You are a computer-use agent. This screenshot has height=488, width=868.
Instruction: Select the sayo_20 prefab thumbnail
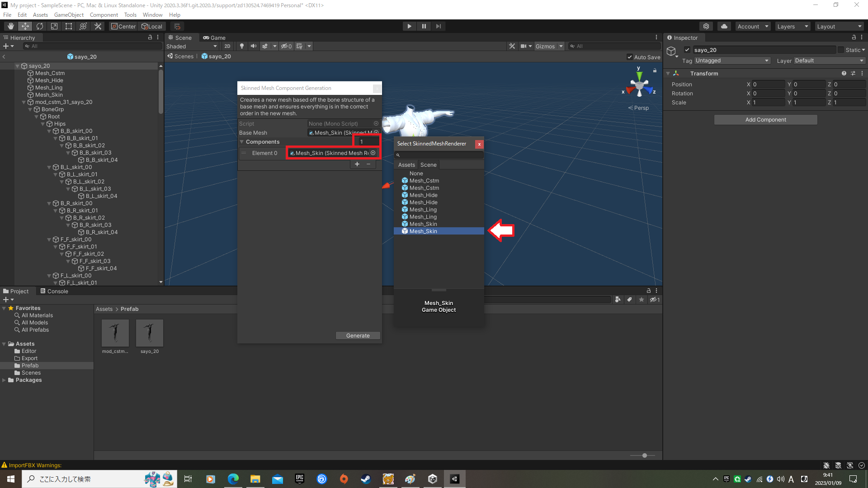(150, 333)
